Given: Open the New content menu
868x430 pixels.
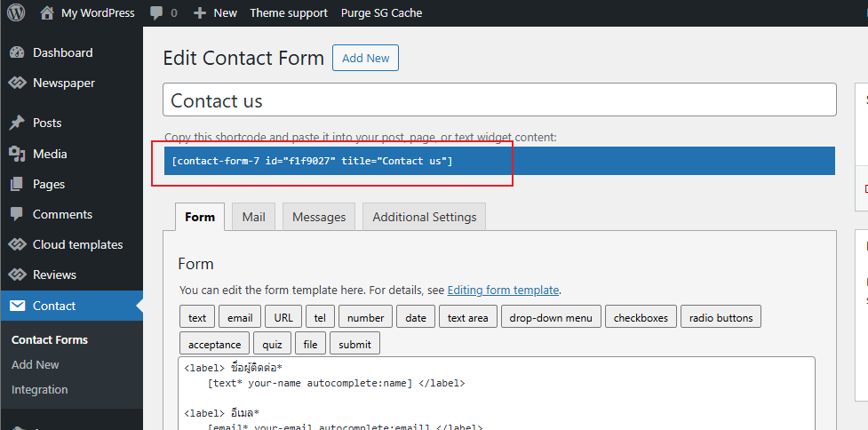Looking at the screenshot, I should pos(226,12).
